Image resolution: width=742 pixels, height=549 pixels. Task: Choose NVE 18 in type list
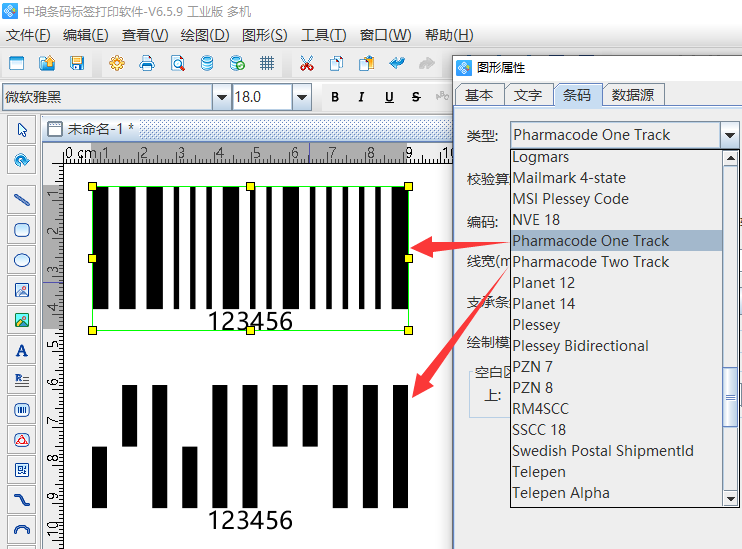tap(617, 220)
